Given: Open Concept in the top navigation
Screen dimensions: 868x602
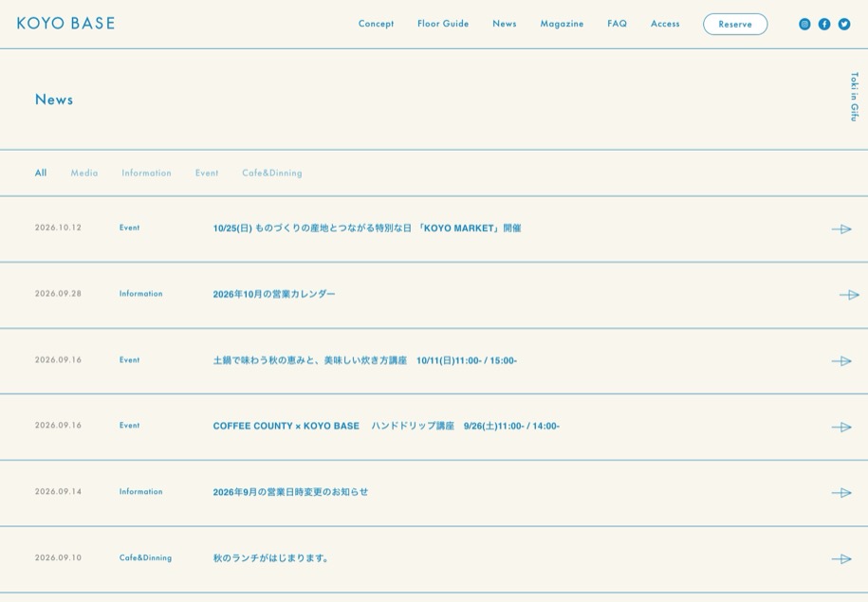Looking at the screenshot, I should coord(376,24).
